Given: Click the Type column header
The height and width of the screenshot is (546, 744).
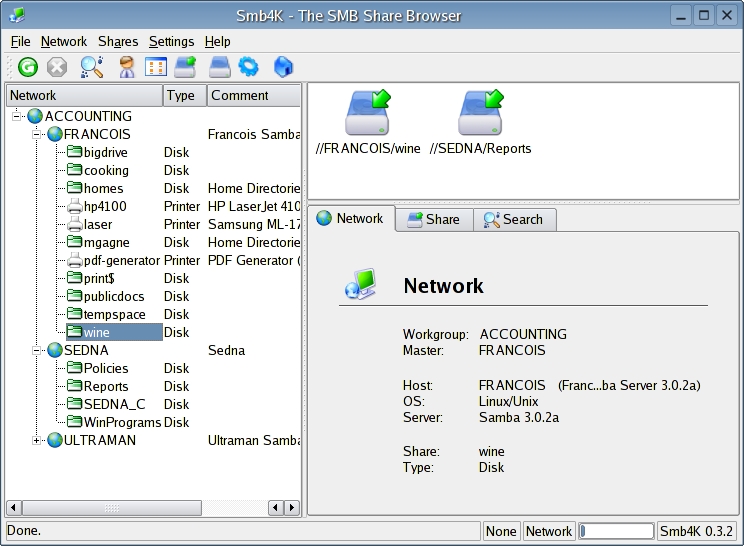Looking at the screenshot, I should coord(184,96).
